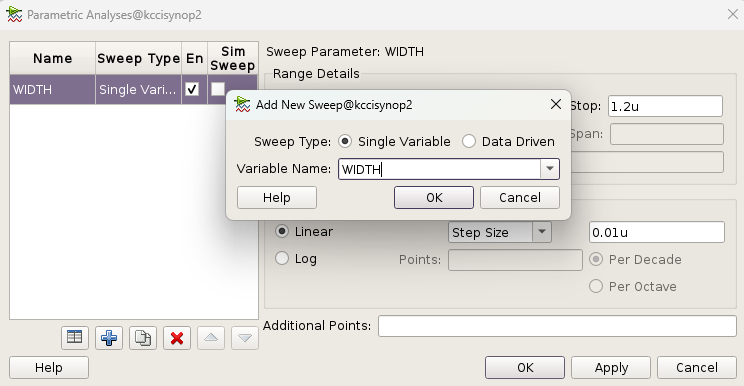Confirm with OK in Add New Sweep
This screenshot has height=386, width=744.
coord(434,197)
